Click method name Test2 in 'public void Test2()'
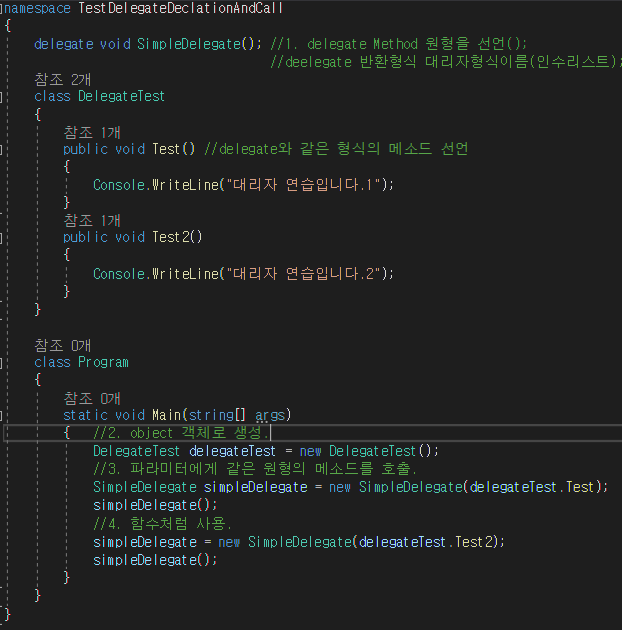622x630 pixels. point(171,237)
